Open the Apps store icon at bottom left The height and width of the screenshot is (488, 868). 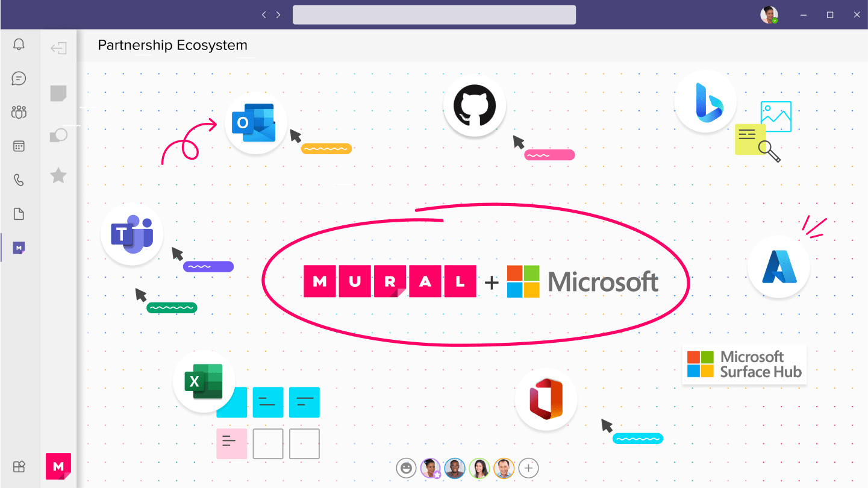pyautogui.click(x=19, y=467)
